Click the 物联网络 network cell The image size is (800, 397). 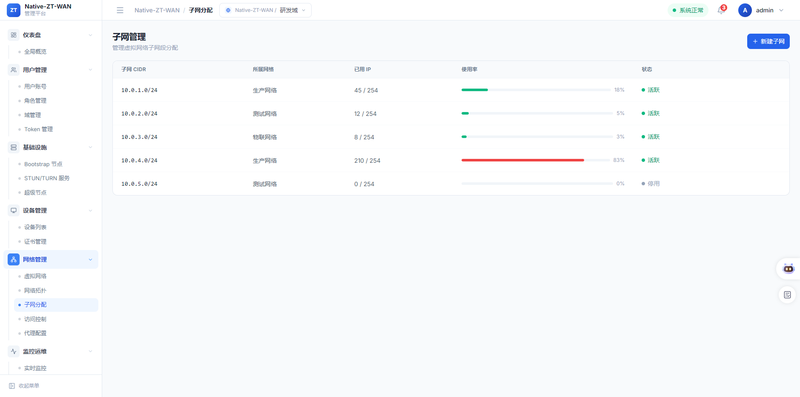[x=265, y=137]
